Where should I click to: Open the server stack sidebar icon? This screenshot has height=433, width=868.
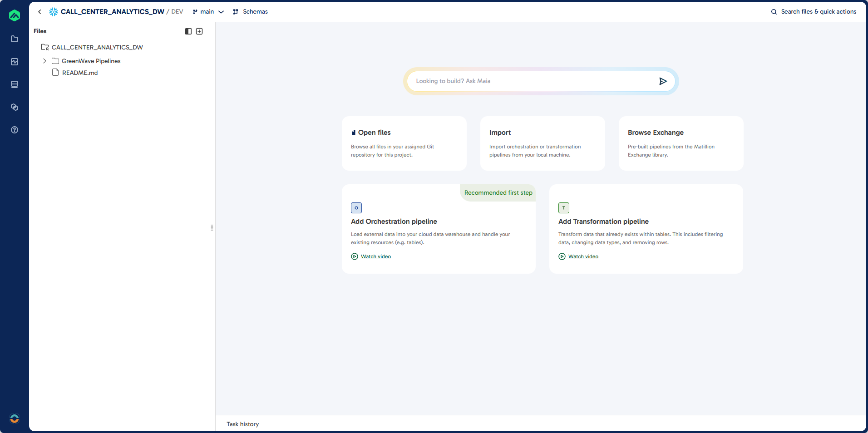click(x=15, y=84)
